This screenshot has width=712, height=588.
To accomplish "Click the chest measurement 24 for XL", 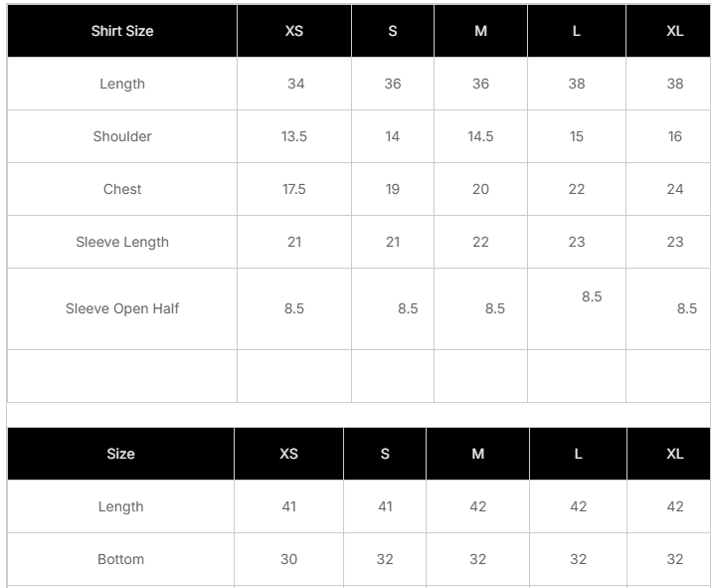I will [675, 189].
